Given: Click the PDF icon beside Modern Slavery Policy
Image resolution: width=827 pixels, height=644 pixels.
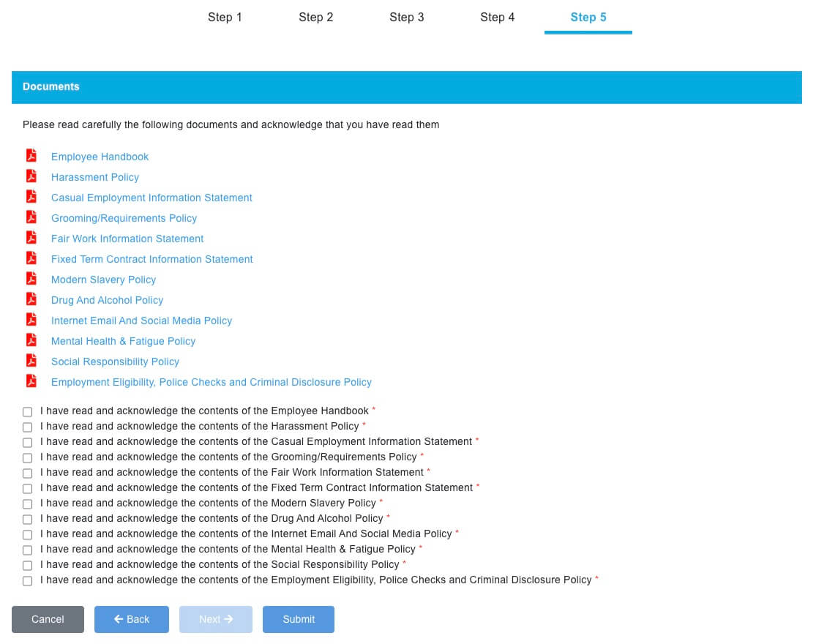Looking at the screenshot, I should pos(31,279).
